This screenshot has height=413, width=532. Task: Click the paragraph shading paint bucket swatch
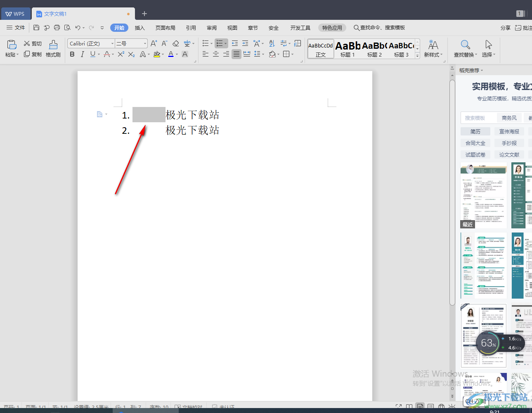coord(272,54)
